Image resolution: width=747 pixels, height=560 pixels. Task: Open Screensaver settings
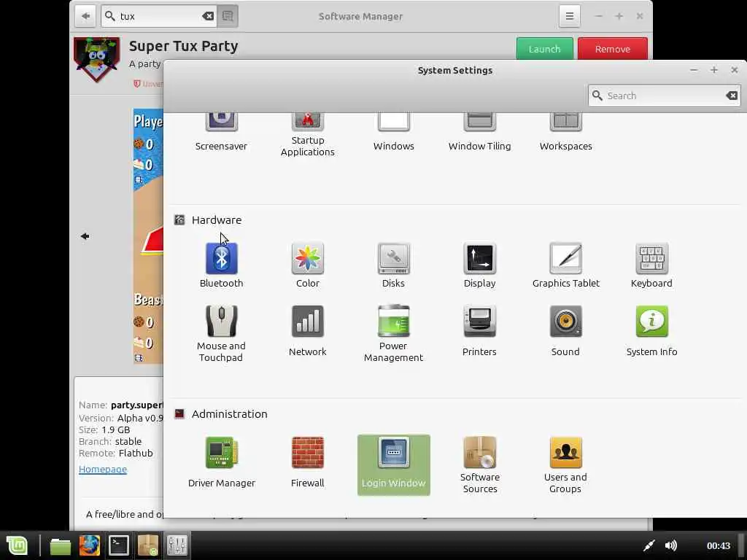(x=221, y=133)
